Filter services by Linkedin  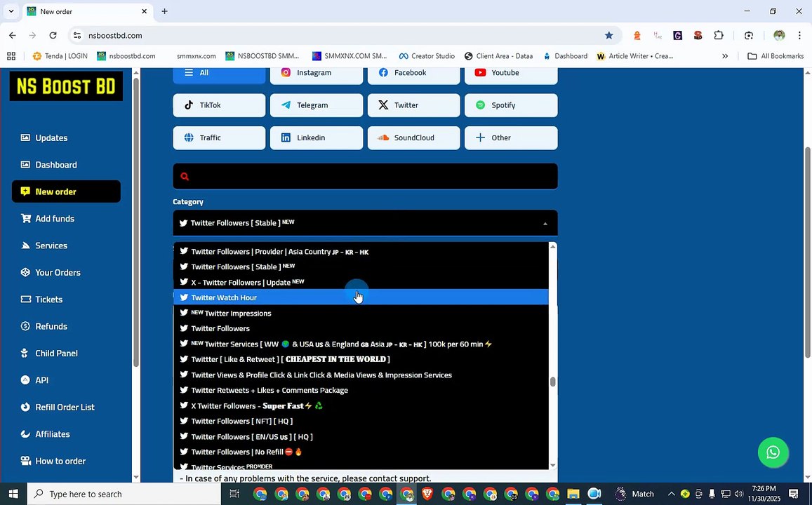tap(317, 137)
